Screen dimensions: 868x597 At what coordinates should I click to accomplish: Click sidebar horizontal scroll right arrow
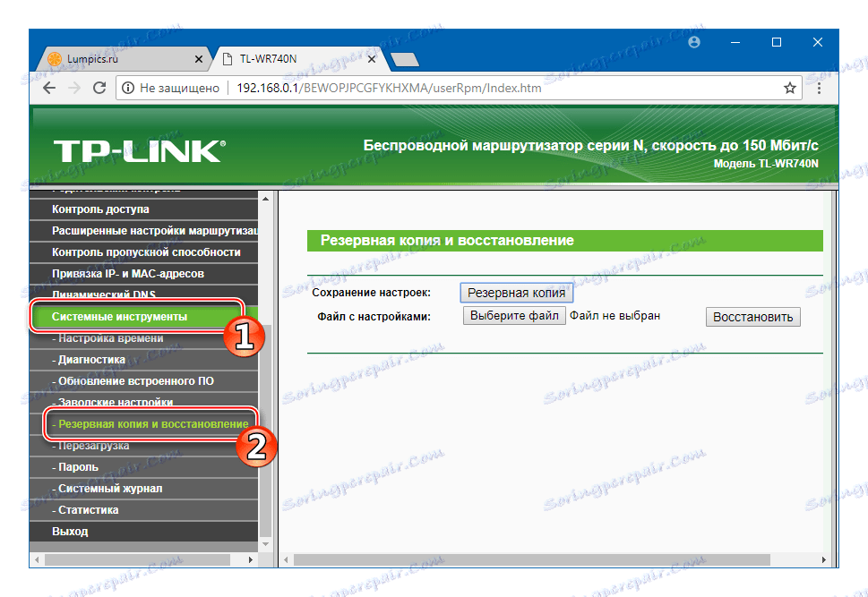pyautogui.click(x=251, y=560)
